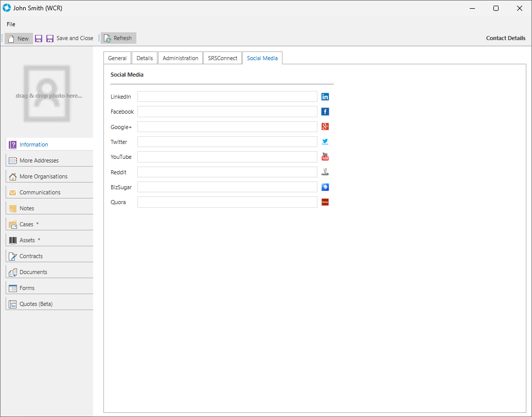Focus the LinkedIn input field
The image size is (532, 417).
coord(227,97)
